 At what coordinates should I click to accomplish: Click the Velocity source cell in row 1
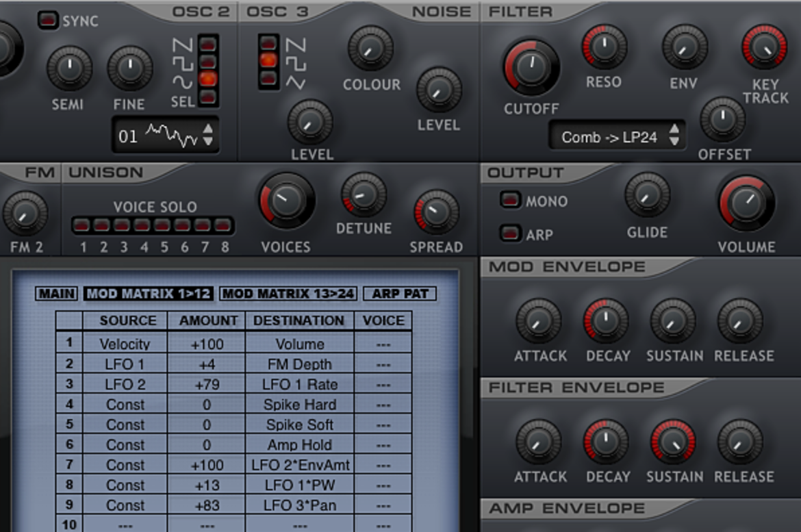tap(125, 344)
